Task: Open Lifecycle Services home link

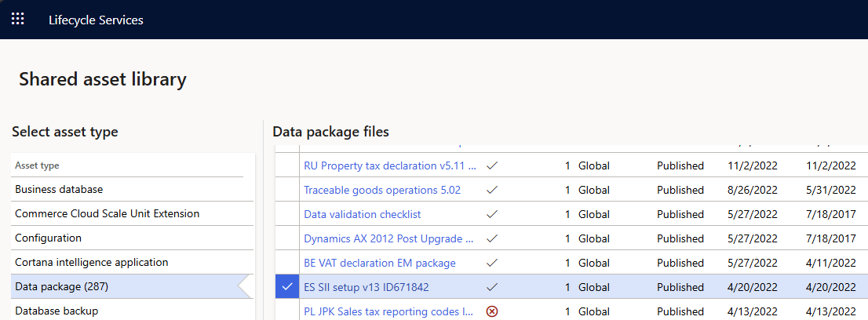Action: tap(96, 20)
